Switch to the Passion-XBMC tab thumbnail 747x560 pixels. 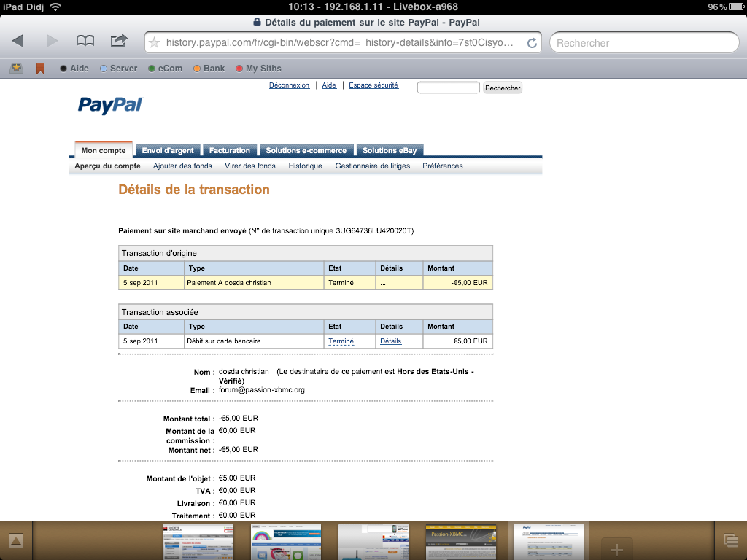point(461,542)
